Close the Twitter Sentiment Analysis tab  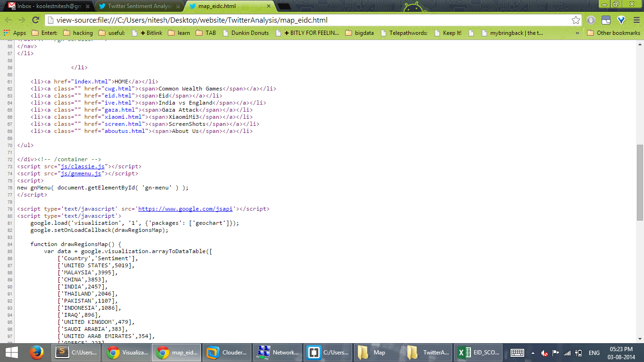click(x=177, y=7)
